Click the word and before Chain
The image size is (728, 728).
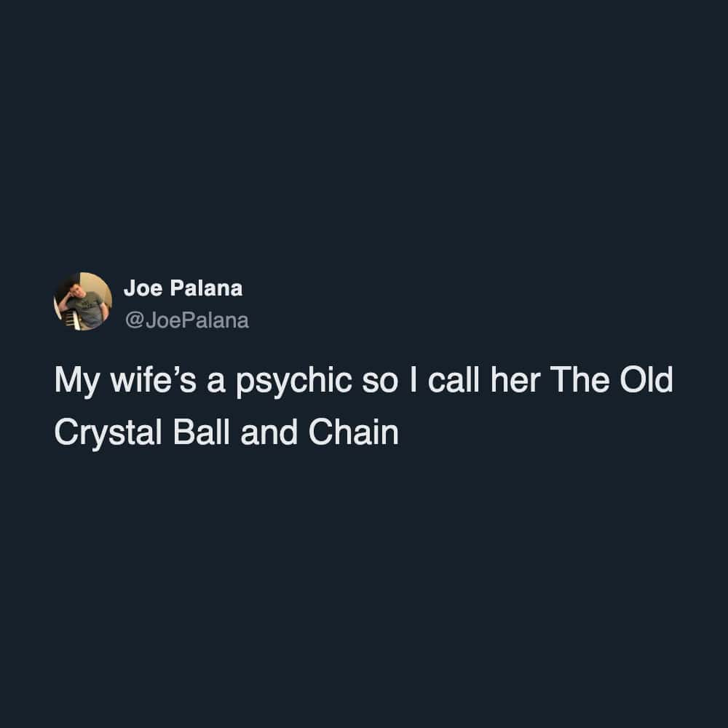[269, 432]
